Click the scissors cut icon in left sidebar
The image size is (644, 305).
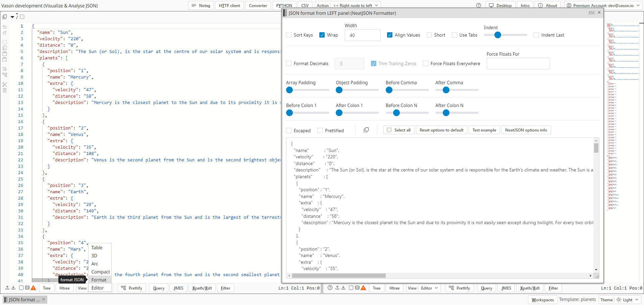coord(5,84)
